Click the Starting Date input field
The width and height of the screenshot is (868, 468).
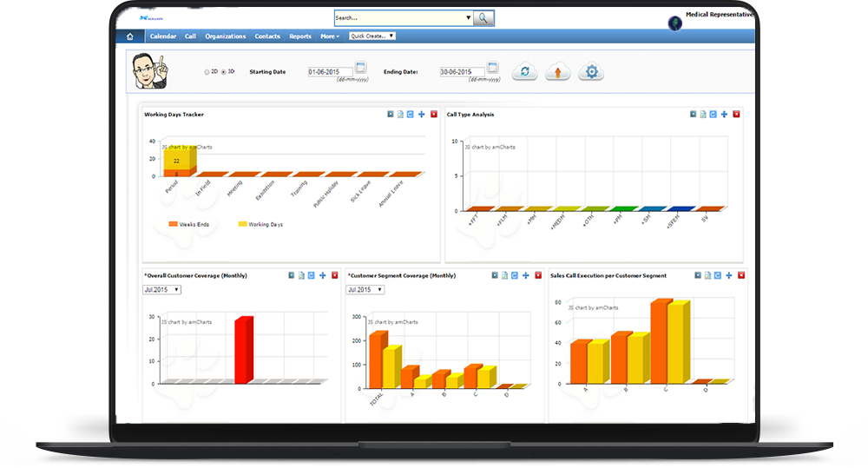point(330,72)
